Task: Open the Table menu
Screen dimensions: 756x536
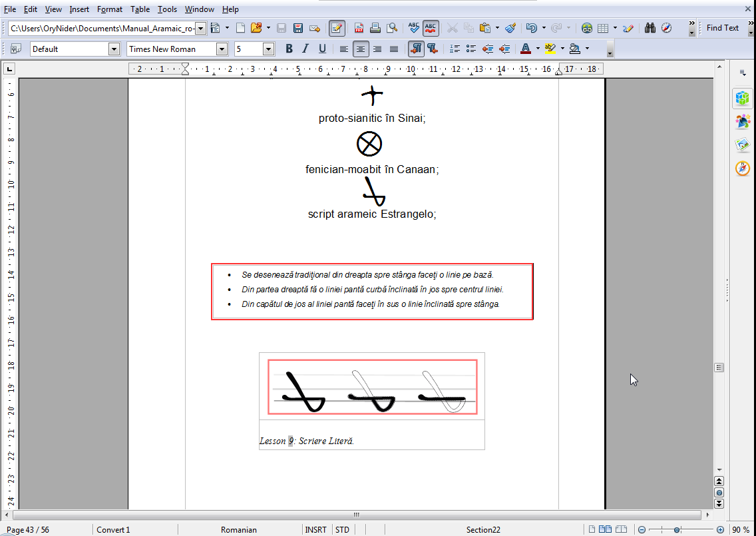Action: coord(140,9)
